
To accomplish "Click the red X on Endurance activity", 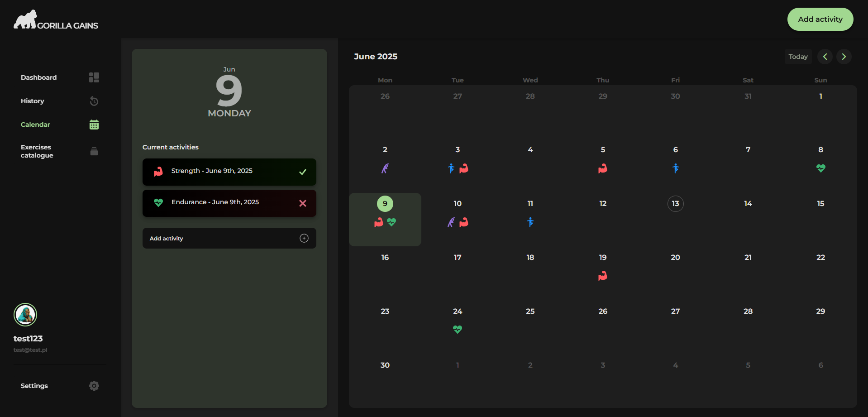I will [x=303, y=203].
